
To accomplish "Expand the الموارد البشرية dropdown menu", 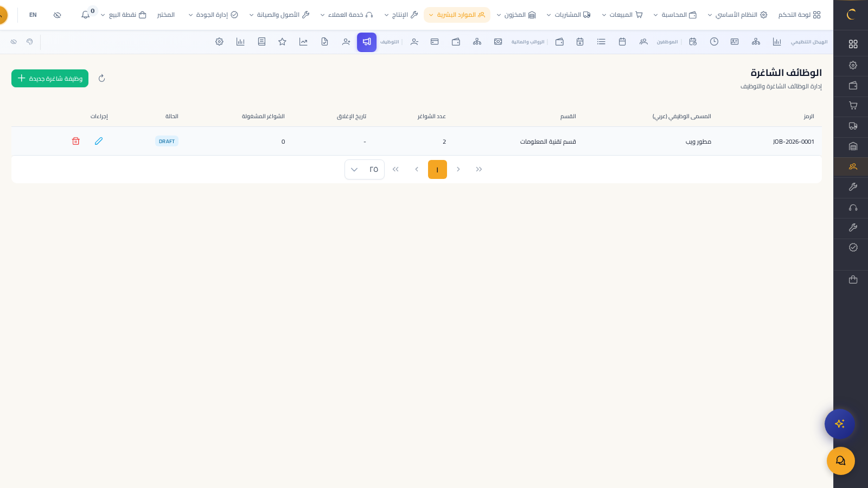I will (x=457, y=15).
